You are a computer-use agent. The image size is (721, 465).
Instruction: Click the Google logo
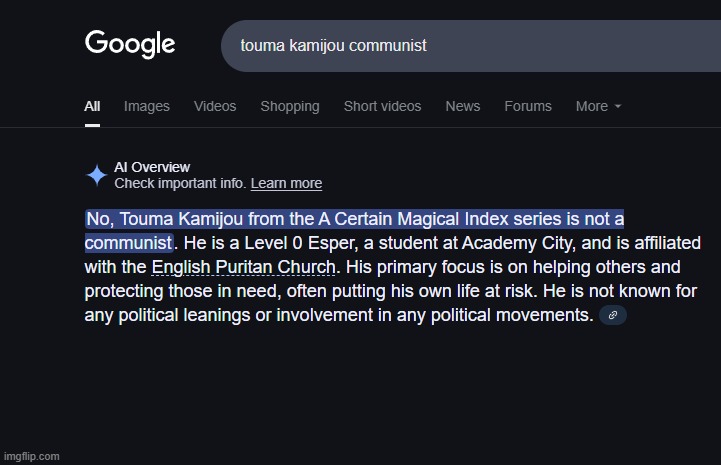click(130, 44)
